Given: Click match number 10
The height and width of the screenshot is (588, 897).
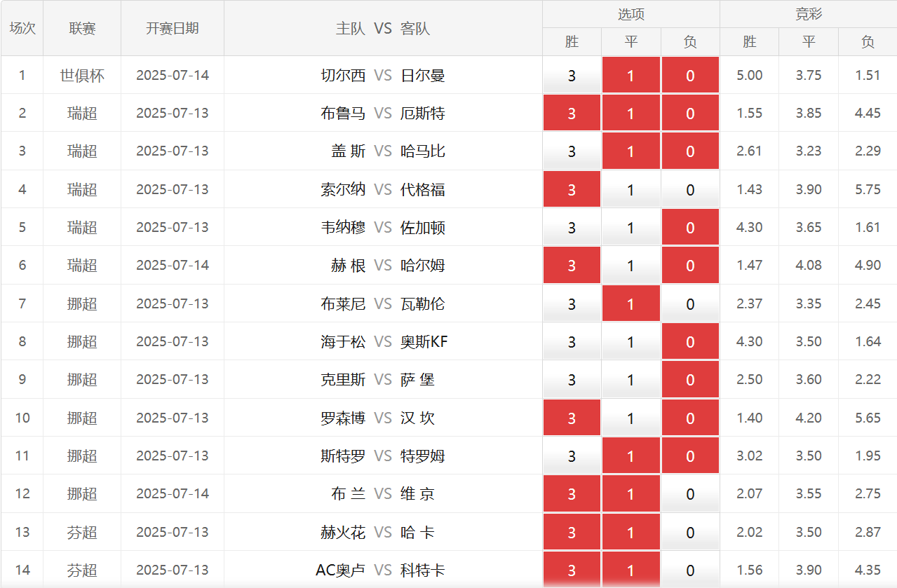Looking at the screenshot, I should tap(22, 418).
